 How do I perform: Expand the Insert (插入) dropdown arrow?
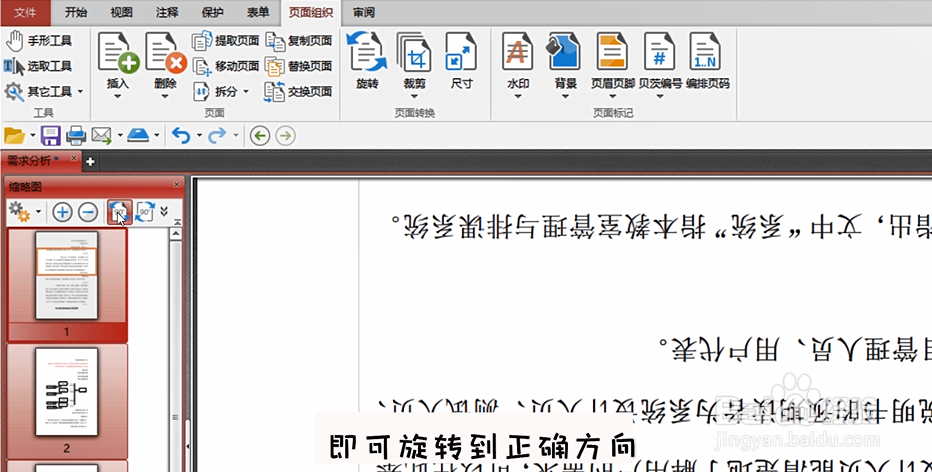click(118, 96)
